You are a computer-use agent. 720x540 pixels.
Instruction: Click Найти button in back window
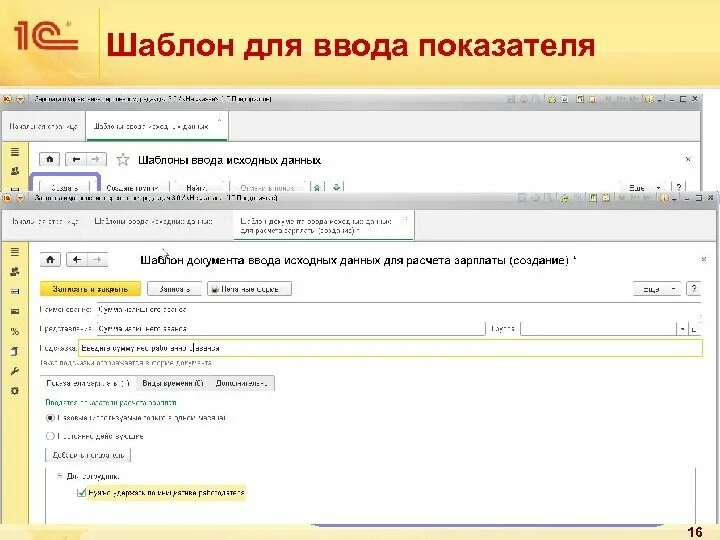coord(197,187)
